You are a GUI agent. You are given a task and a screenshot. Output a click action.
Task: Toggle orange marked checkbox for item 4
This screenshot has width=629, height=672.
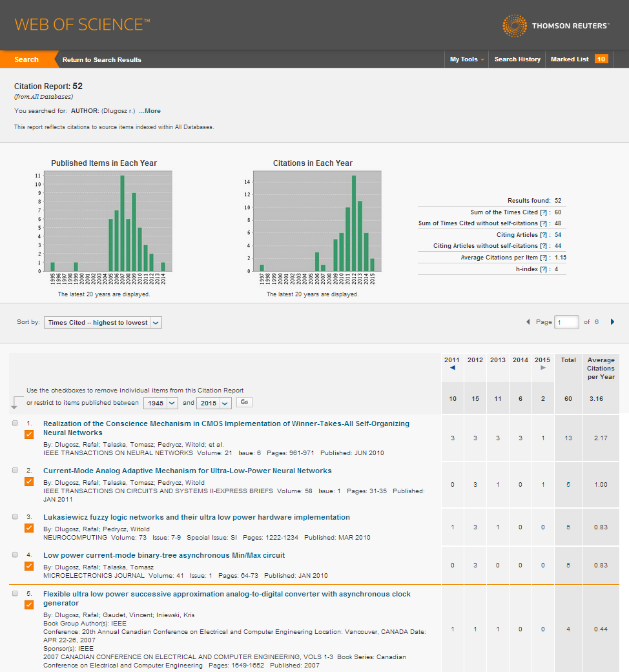click(x=29, y=566)
